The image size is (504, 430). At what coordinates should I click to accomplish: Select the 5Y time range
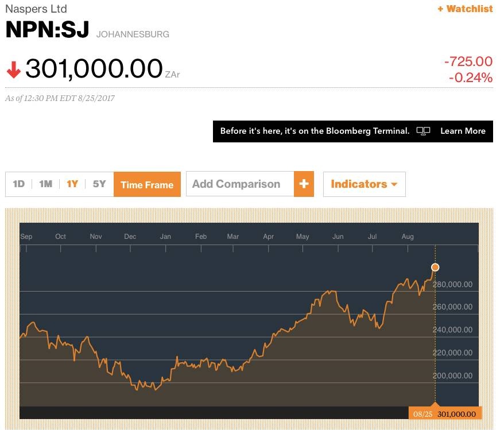(x=99, y=184)
